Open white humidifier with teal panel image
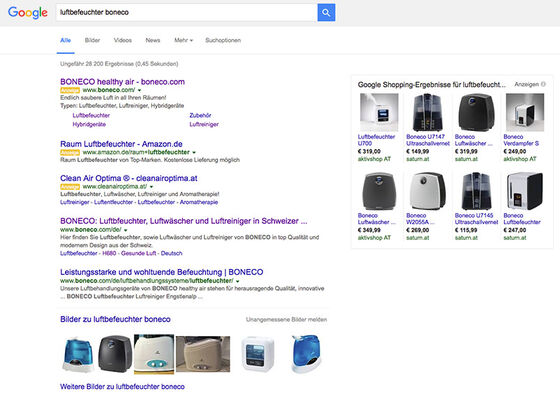 [154, 354]
